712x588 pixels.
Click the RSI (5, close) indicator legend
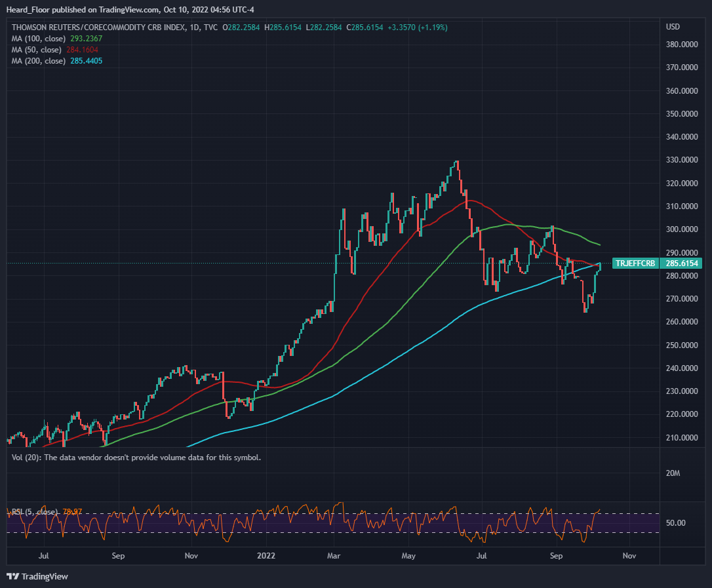[x=35, y=512]
